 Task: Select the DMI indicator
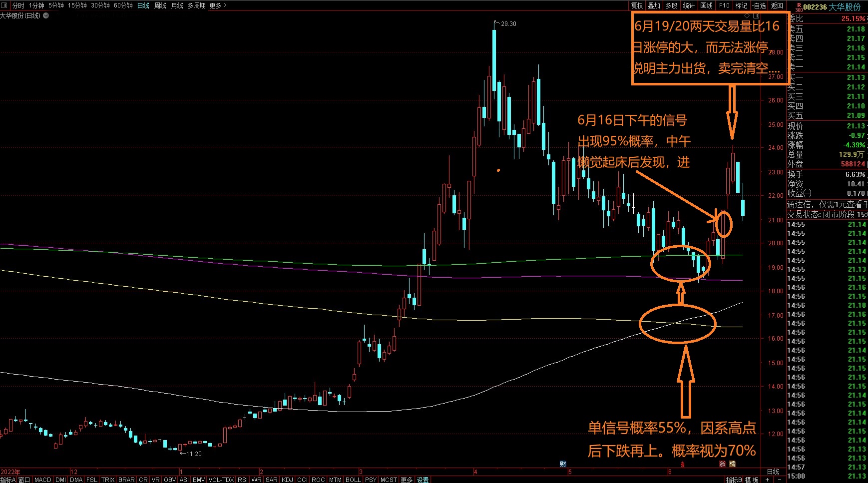click(x=61, y=480)
